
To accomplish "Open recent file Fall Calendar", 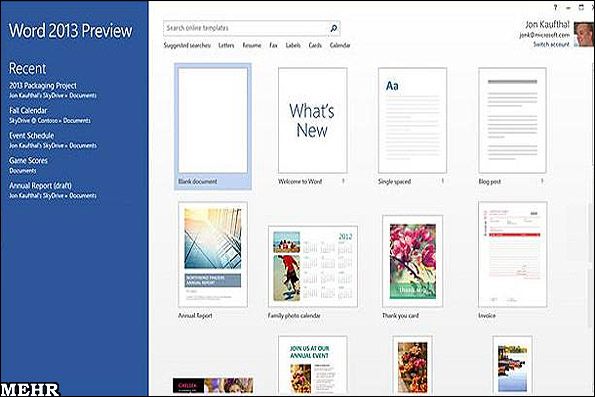I will click(50, 115).
